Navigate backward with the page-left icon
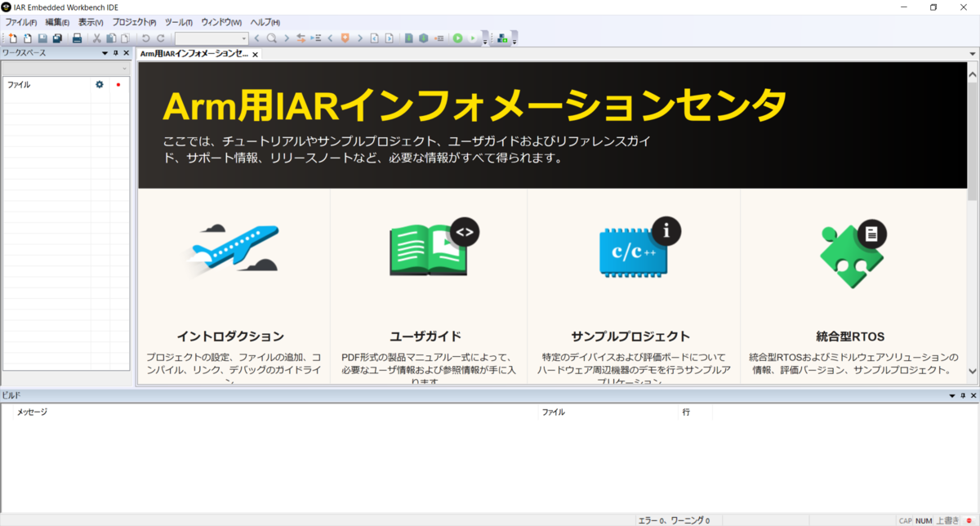This screenshot has width=980, height=526. (x=374, y=38)
